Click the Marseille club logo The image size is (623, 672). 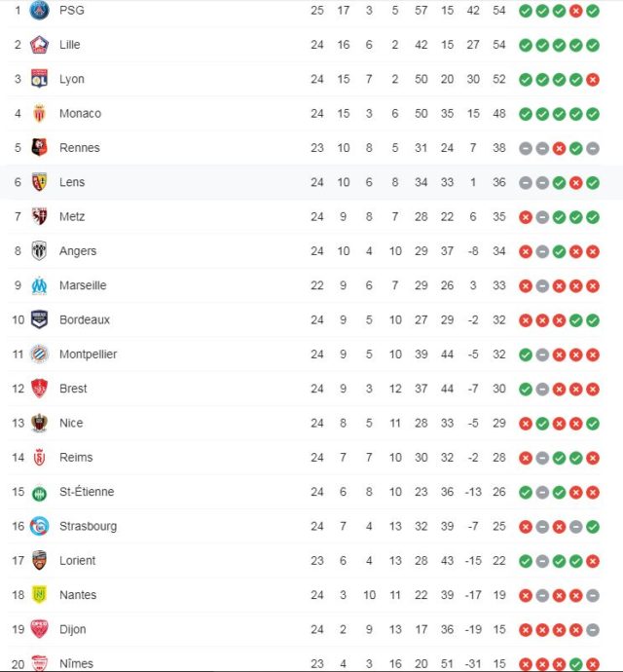point(39,285)
